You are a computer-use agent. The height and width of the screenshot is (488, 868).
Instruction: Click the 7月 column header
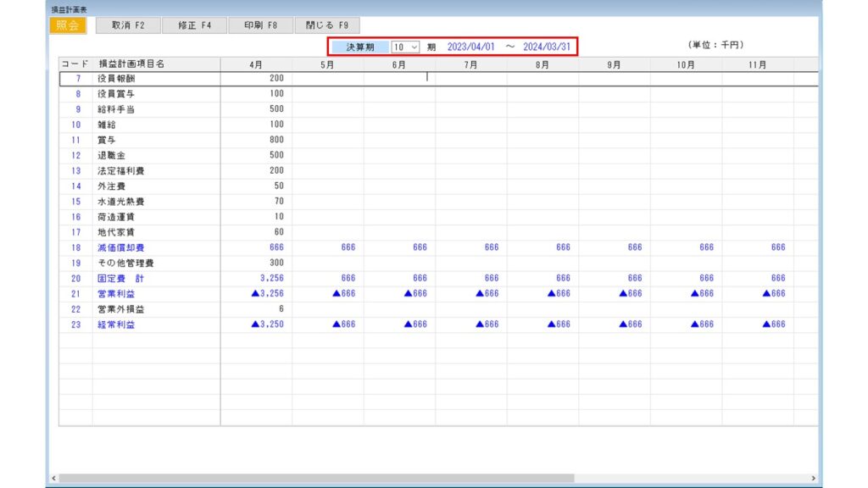(x=470, y=64)
